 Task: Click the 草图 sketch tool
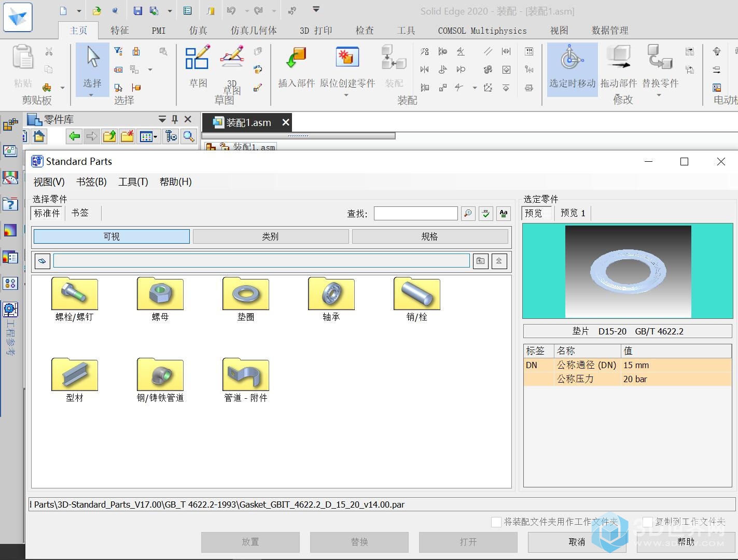(x=198, y=66)
